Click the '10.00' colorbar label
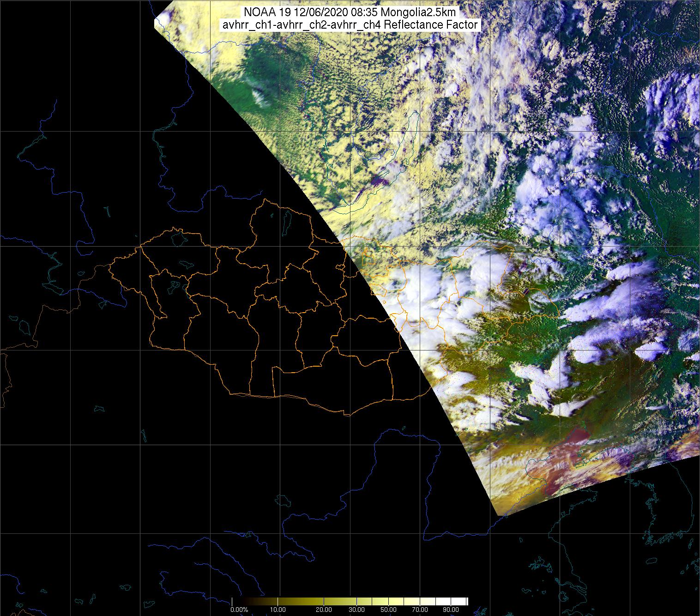 [x=279, y=610]
